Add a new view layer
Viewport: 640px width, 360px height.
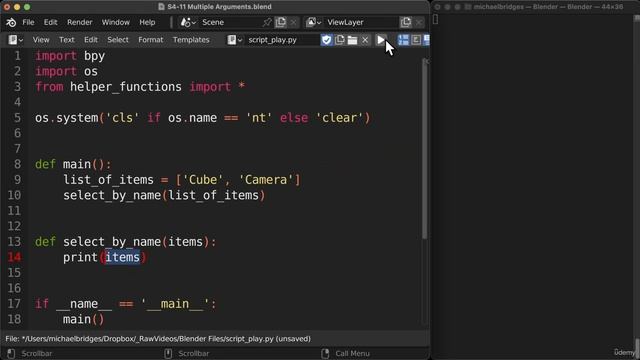pyautogui.click(x=405, y=22)
